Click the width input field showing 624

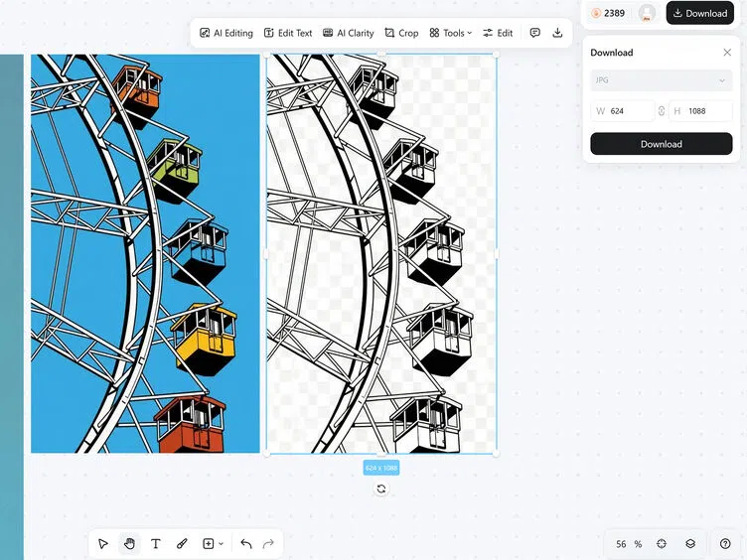coord(622,111)
